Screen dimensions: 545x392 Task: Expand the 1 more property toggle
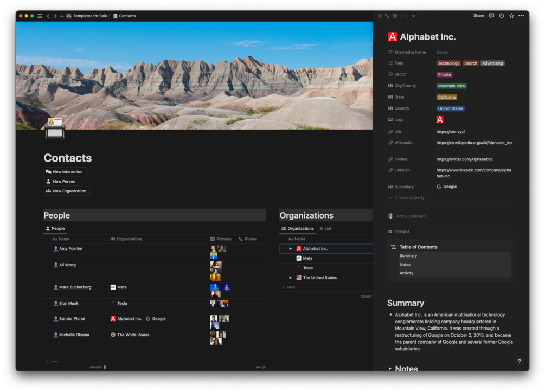point(406,198)
